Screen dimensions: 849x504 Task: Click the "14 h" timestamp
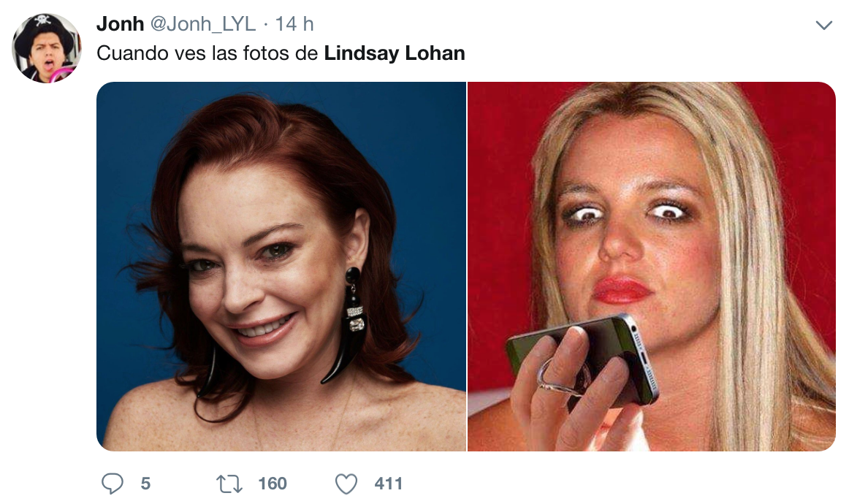point(294,24)
